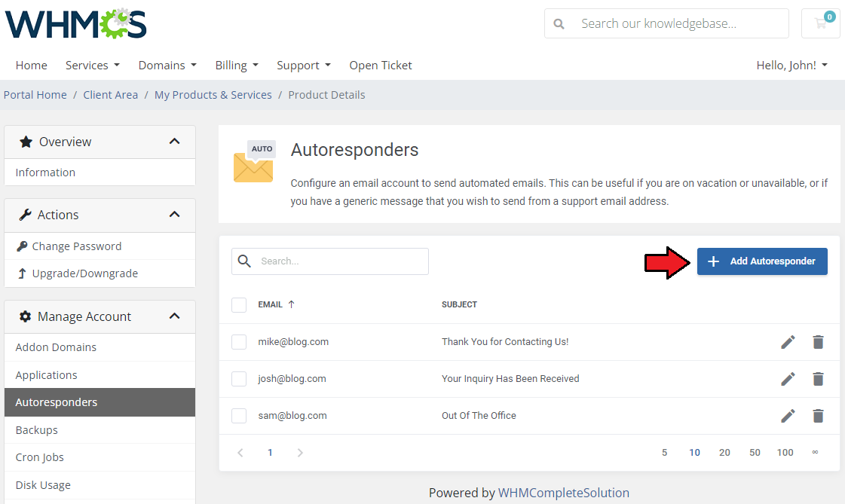Collapse the Actions panel
This screenshot has width=845, height=504.
174,215
